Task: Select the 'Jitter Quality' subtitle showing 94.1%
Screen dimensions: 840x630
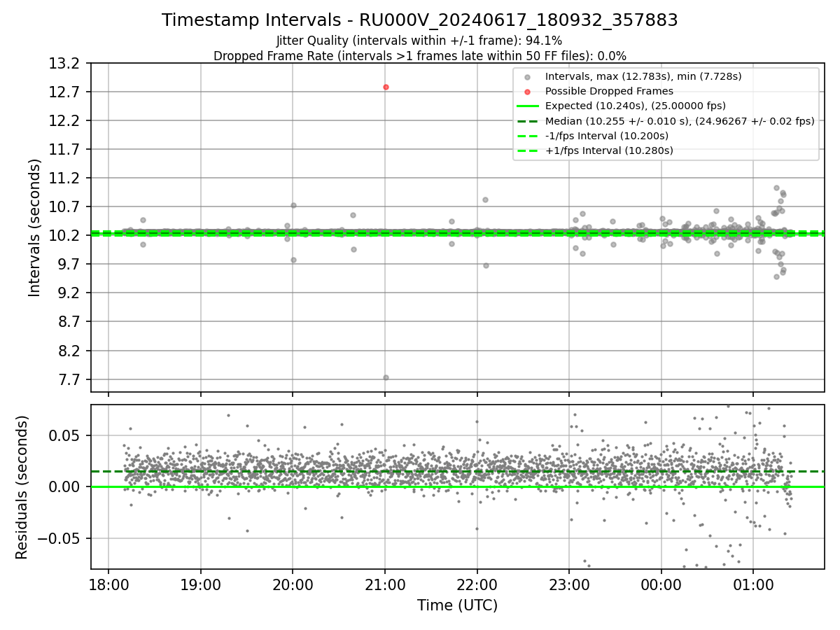Action: (x=419, y=41)
